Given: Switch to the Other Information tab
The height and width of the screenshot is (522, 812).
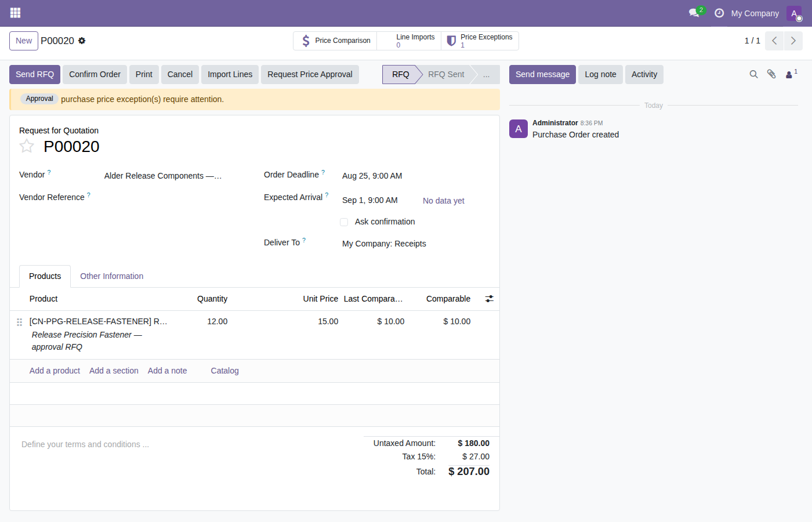Looking at the screenshot, I should click(x=111, y=276).
